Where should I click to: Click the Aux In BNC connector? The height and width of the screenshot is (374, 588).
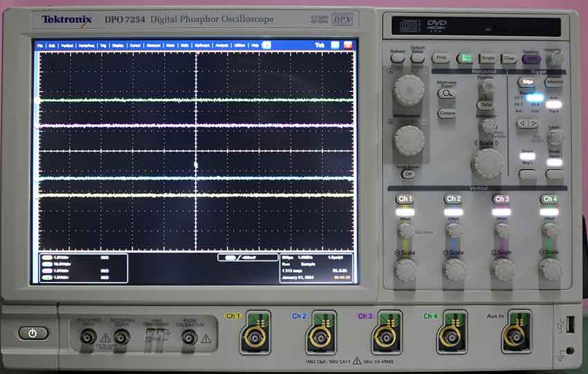(x=516, y=337)
